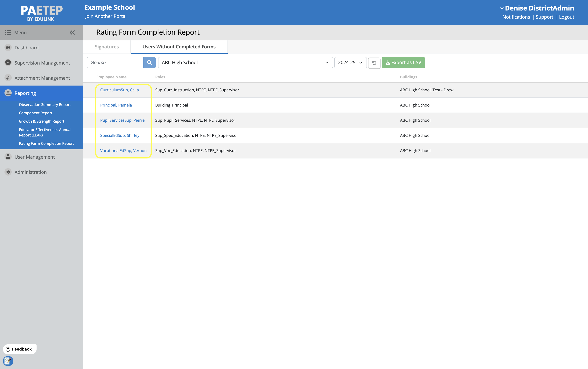Click the Dashboard sidebar icon
The width and height of the screenshot is (588, 369).
coord(8,48)
